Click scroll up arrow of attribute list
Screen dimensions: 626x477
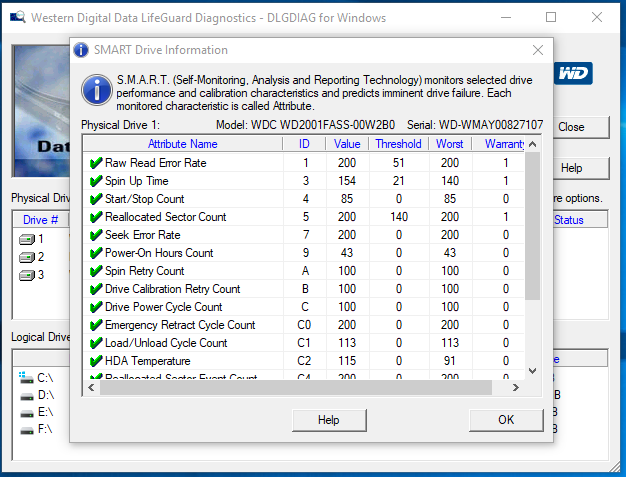[x=532, y=144]
